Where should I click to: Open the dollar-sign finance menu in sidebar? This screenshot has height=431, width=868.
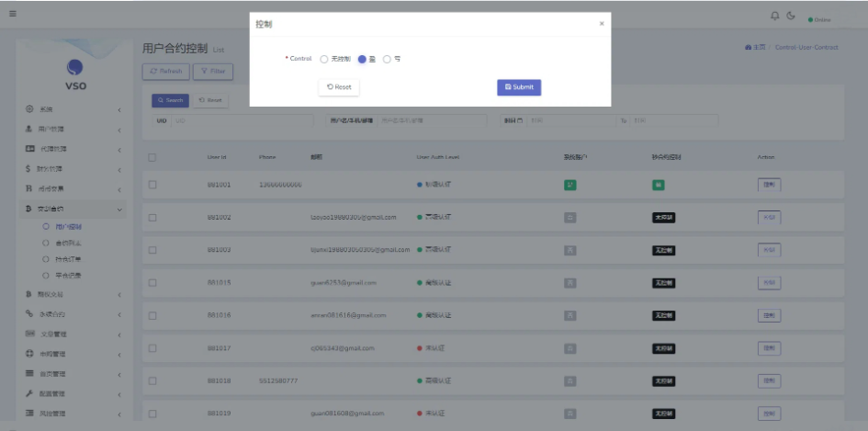(x=28, y=169)
